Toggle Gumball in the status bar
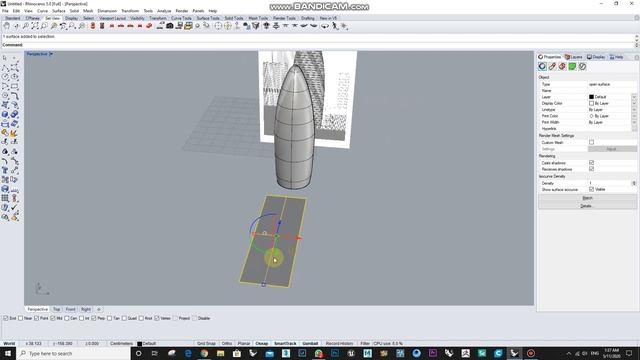 (x=310, y=344)
